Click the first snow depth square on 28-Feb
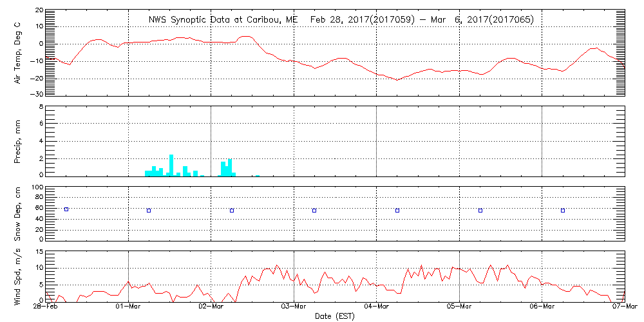Viewport: 644px width, 322px height. pos(66,209)
